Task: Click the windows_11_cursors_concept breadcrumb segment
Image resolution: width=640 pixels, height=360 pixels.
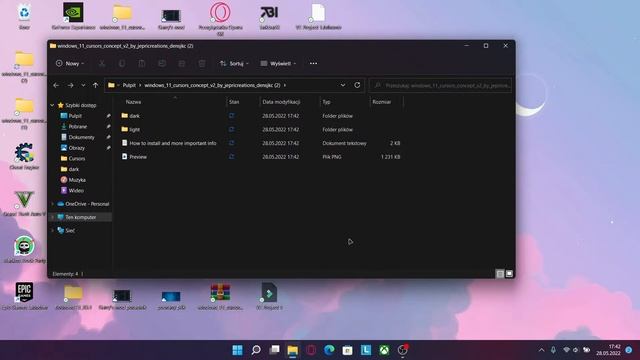Action: coord(212,85)
